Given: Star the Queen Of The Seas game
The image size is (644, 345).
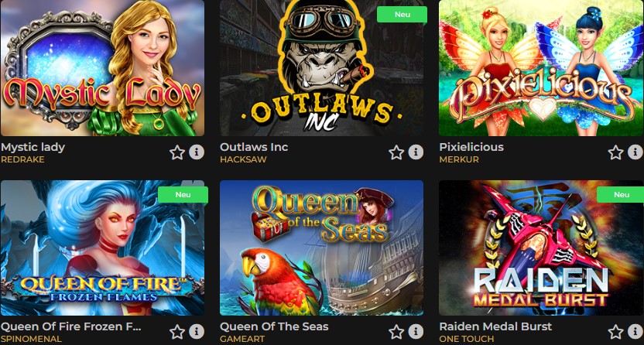Looking at the screenshot, I should coord(396,332).
